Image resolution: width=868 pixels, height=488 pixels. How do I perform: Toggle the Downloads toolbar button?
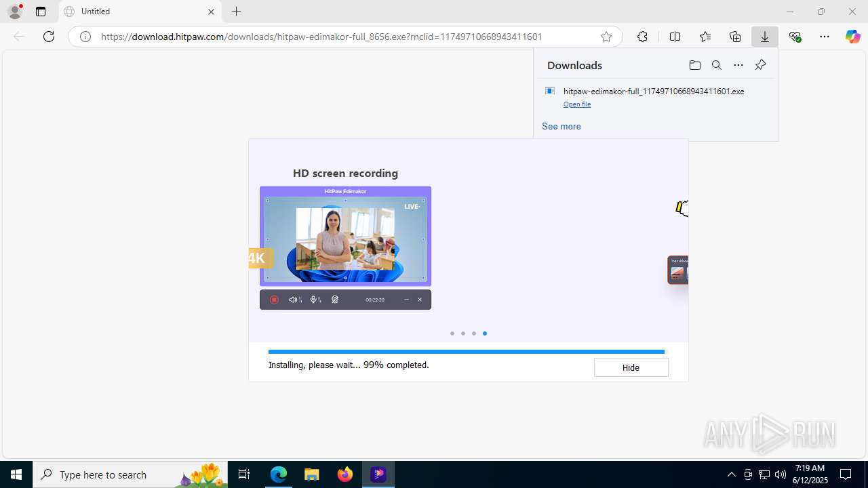[765, 37]
